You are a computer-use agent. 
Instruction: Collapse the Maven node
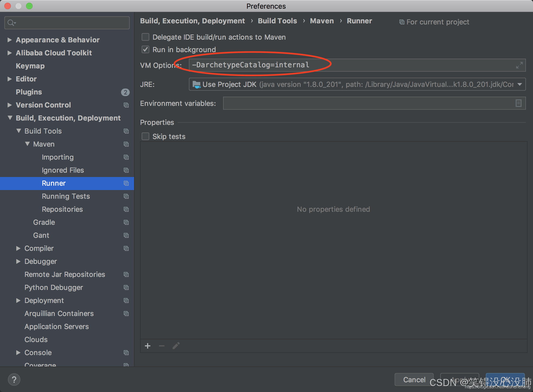point(27,144)
